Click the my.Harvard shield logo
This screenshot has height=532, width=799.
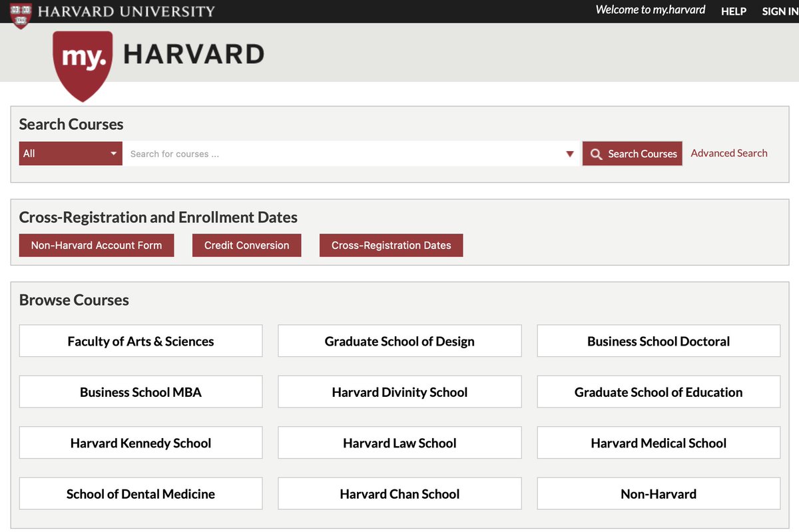point(83,65)
